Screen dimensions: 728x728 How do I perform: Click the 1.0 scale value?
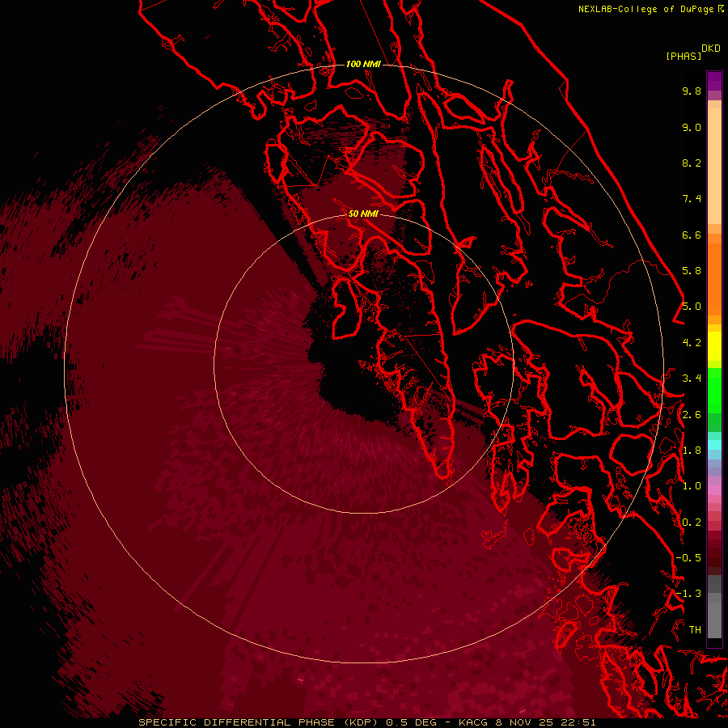pos(692,486)
